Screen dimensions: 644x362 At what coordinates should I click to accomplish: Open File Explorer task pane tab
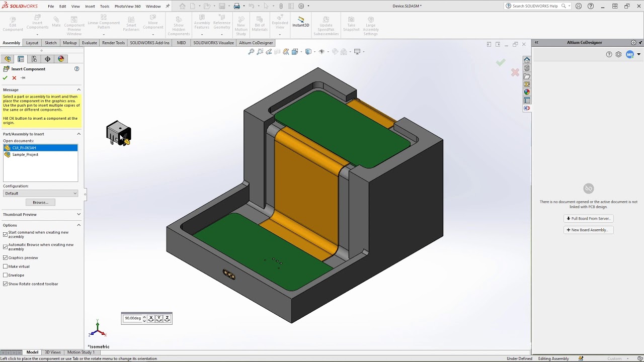(527, 76)
